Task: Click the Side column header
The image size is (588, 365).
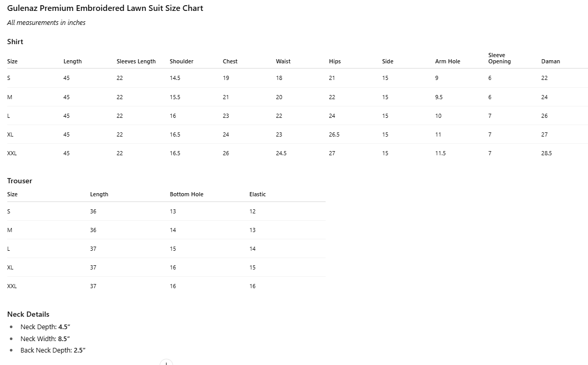Action: [388, 61]
